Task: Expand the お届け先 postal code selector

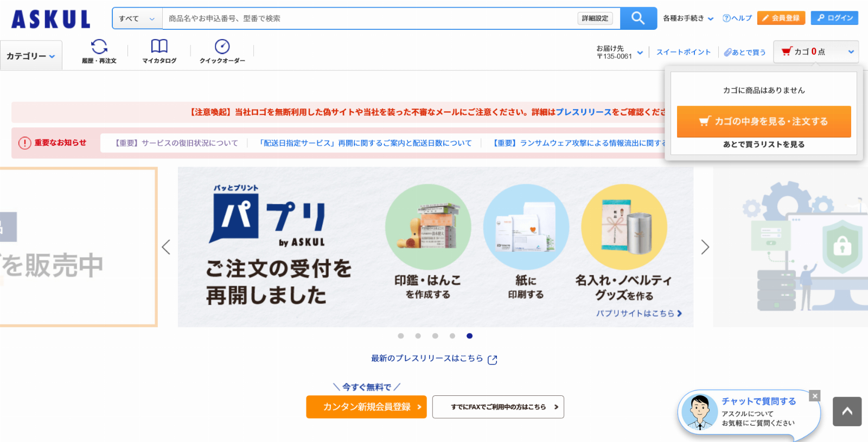Action: [620, 52]
